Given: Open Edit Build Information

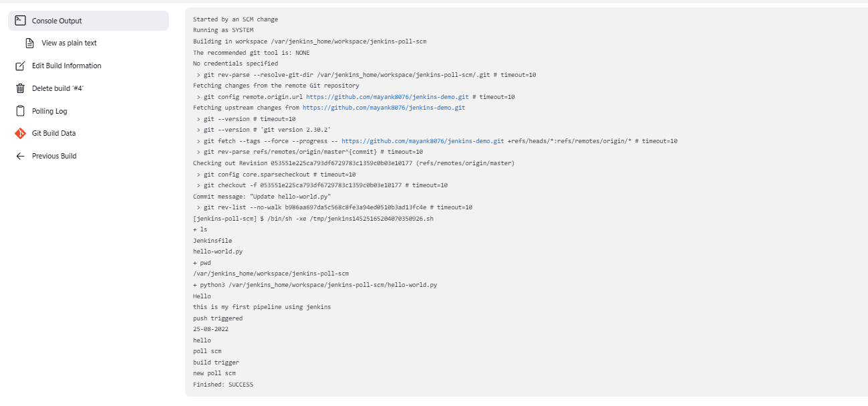Looking at the screenshot, I should click(x=67, y=65).
